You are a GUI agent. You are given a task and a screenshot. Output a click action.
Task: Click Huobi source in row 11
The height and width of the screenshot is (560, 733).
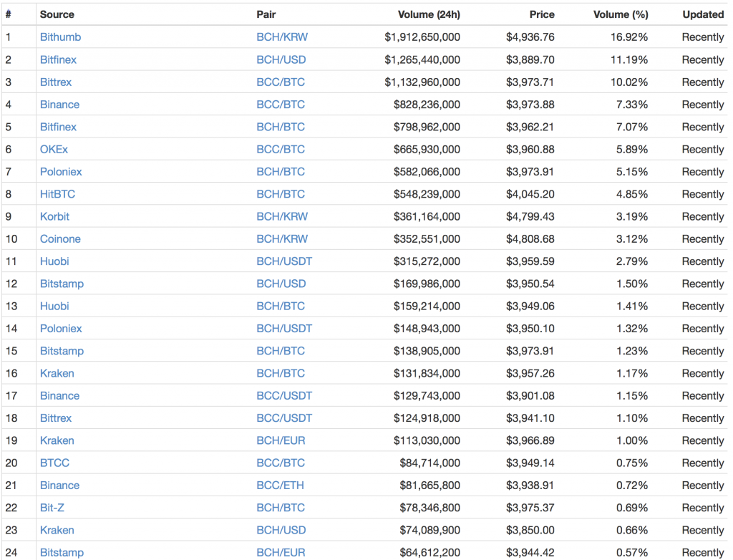point(54,261)
